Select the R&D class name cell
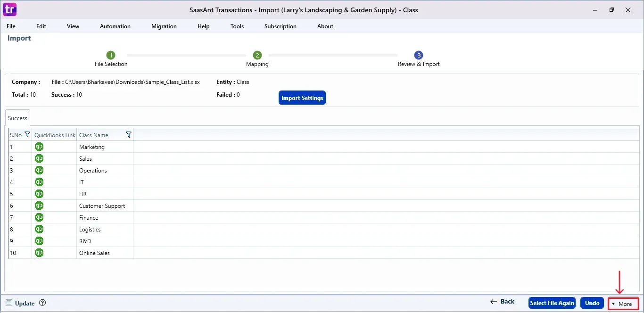Screen dimensions: 644x313 (105, 241)
